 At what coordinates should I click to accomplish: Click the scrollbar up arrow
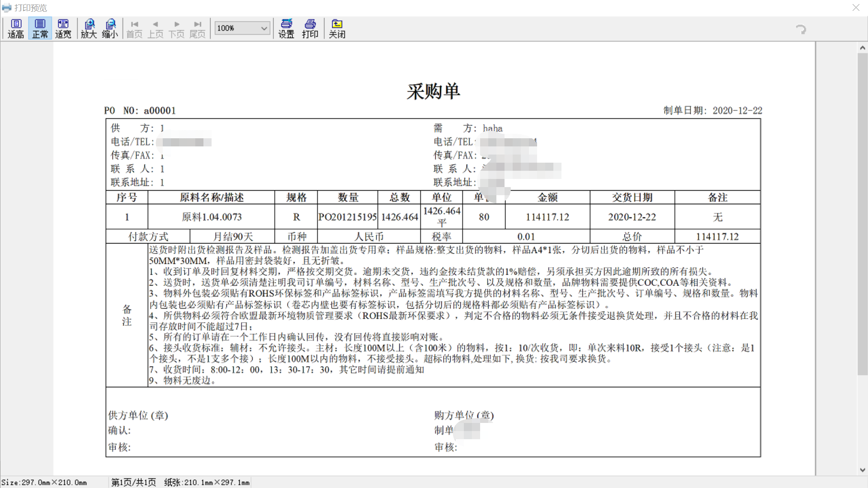coord(862,48)
